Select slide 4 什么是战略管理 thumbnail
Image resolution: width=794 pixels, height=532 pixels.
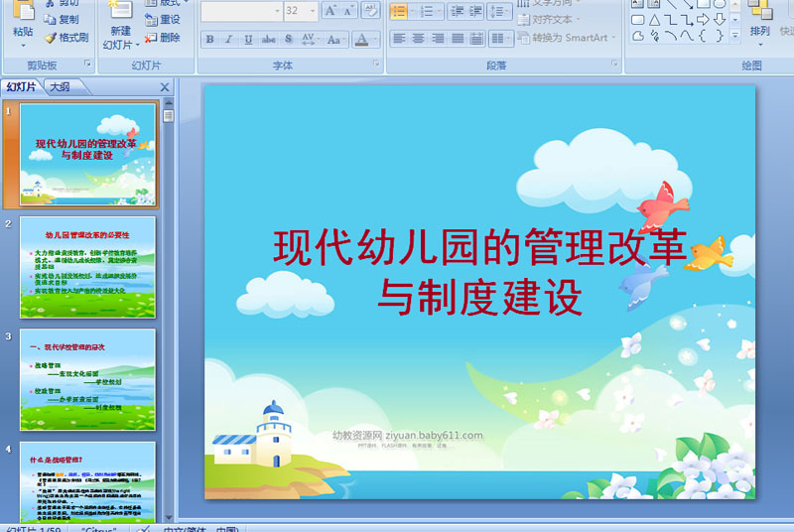click(x=87, y=482)
